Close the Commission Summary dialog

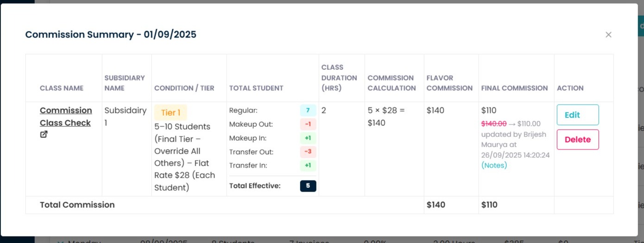608,35
